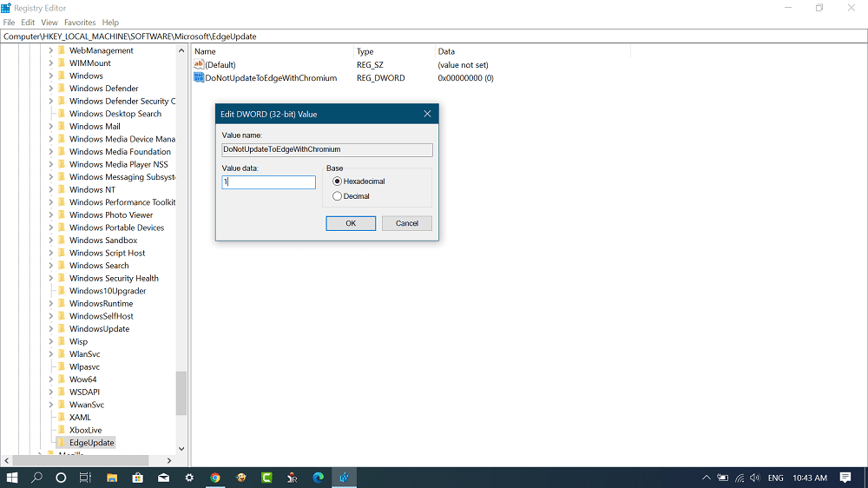The image size is (868, 488).
Task: Select the EdgeUpdate folder icon
Action: point(62,443)
